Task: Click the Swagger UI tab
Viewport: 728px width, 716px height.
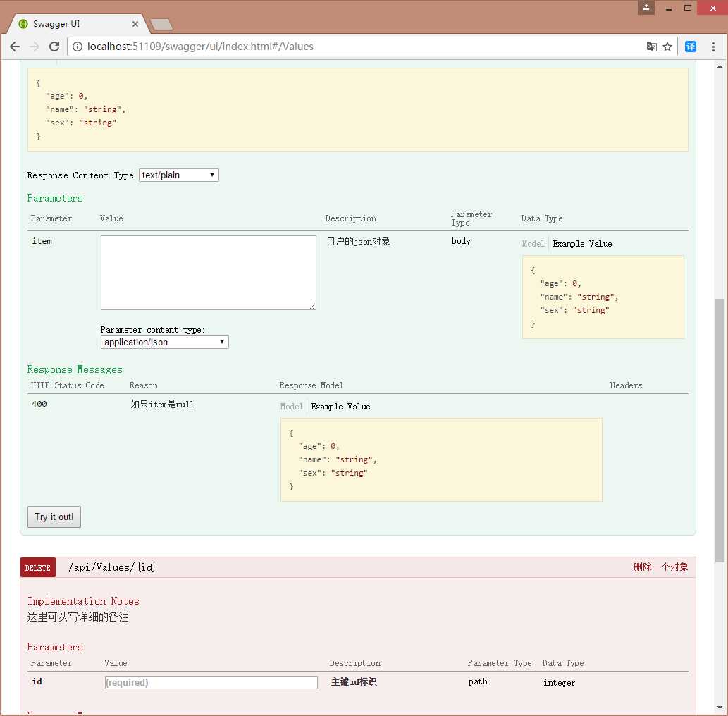Action: [x=77, y=24]
